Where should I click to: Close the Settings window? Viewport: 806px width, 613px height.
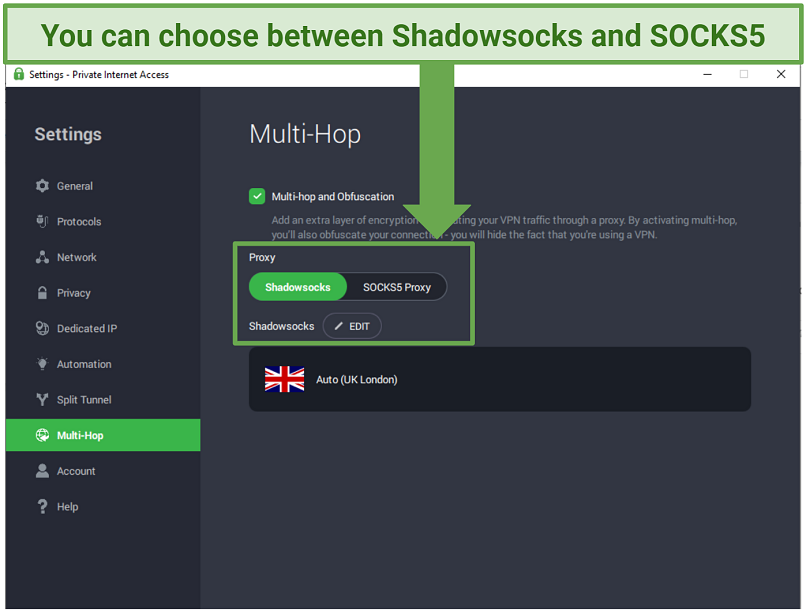tap(781, 75)
